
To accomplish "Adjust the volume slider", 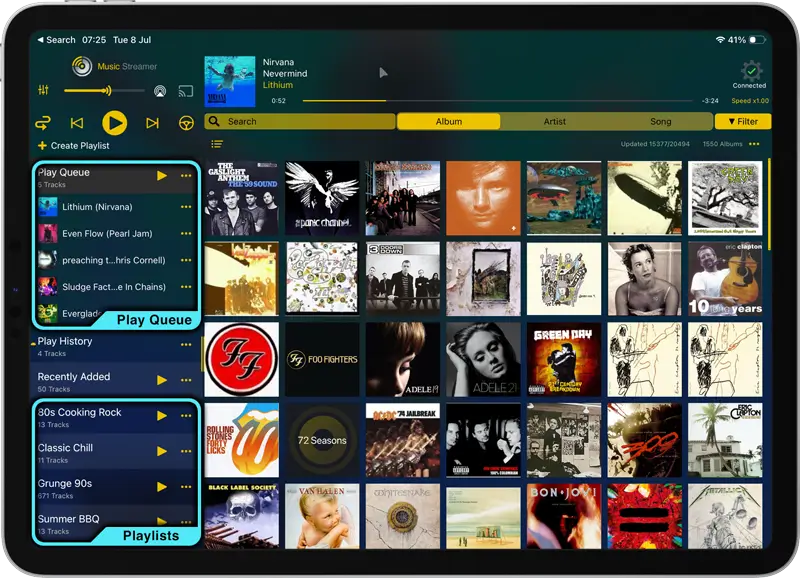I will coord(104,91).
